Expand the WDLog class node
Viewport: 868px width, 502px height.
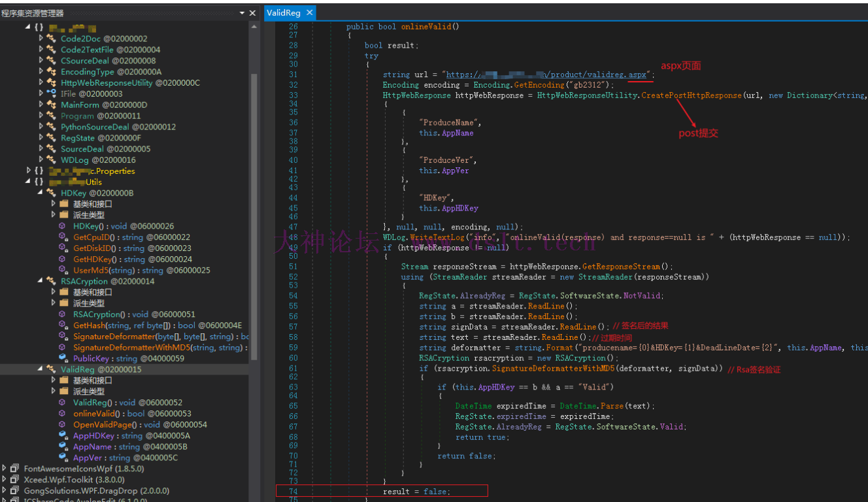pos(41,159)
